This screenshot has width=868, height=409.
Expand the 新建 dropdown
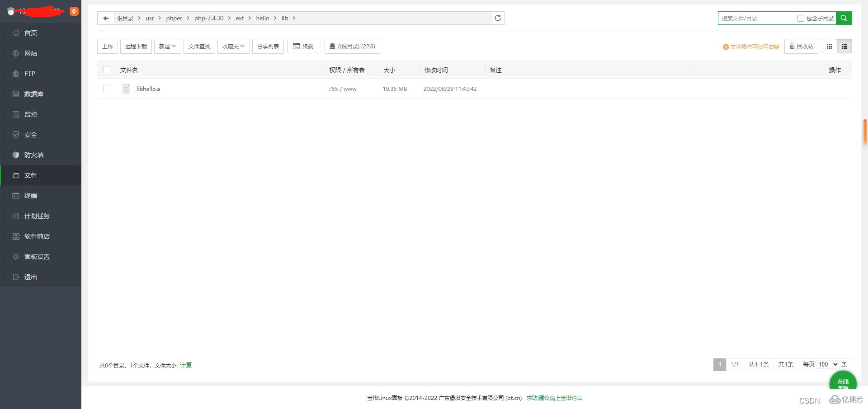coord(167,46)
